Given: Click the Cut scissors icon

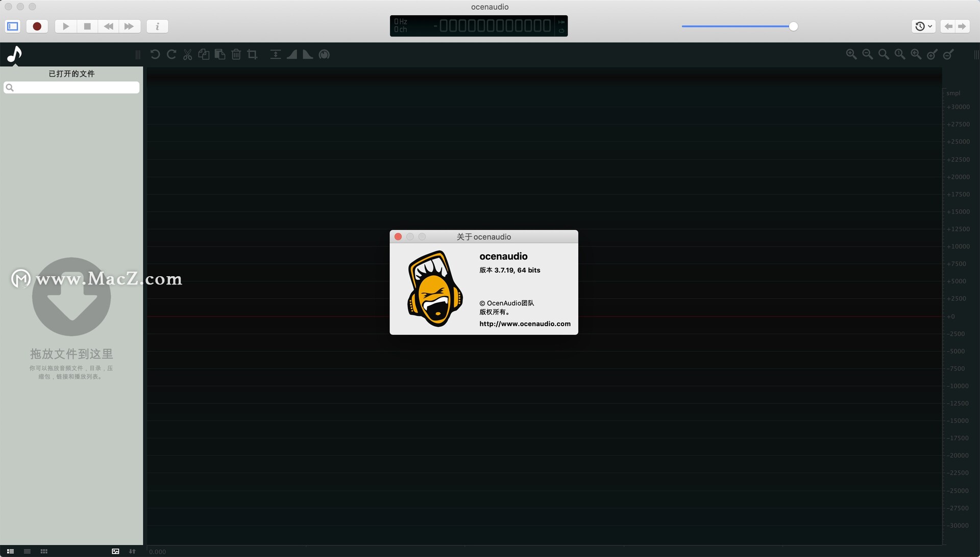Looking at the screenshot, I should pyautogui.click(x=188, y=54).
